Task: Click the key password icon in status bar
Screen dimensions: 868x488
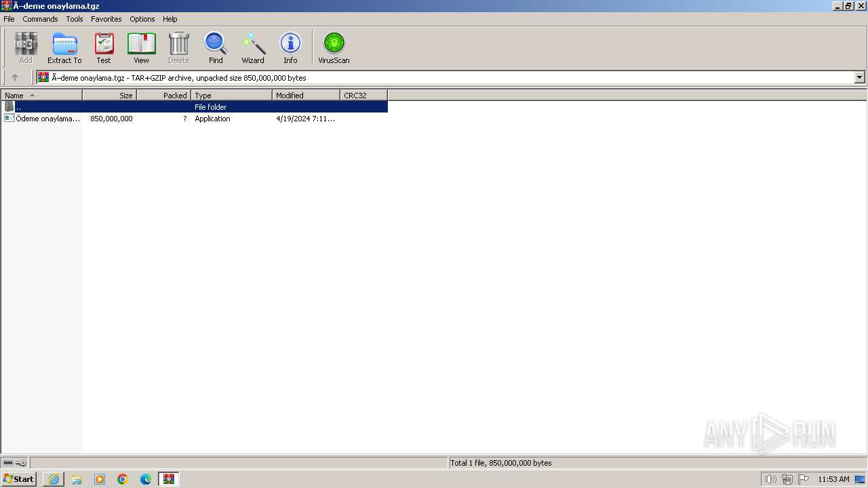Action: pyautogui.click(x=21, y=463)
